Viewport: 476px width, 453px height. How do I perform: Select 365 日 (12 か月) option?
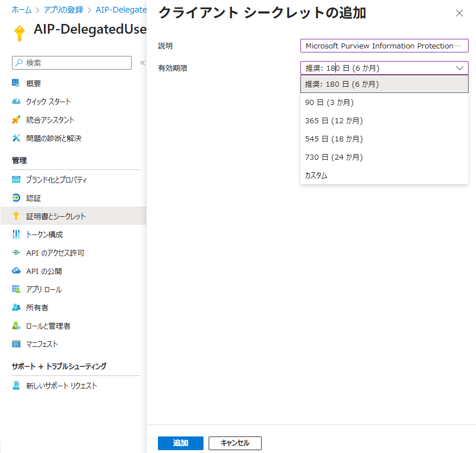[x=384, y=120]
